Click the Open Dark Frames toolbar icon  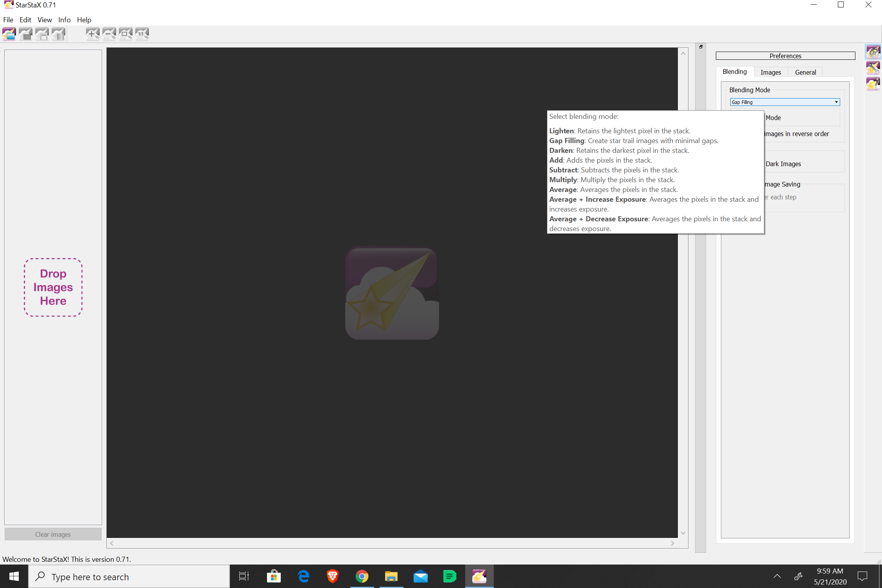[x=26, y=34]
